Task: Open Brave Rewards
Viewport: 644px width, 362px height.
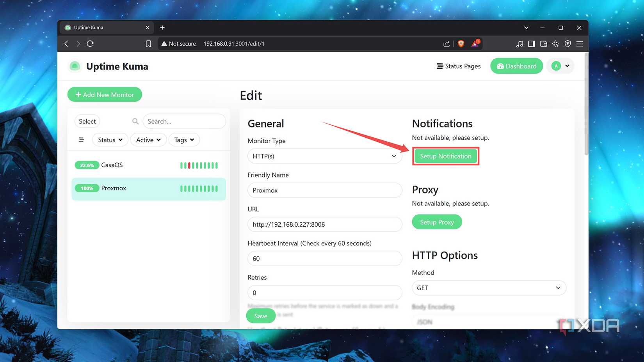Action: [475, 44]
